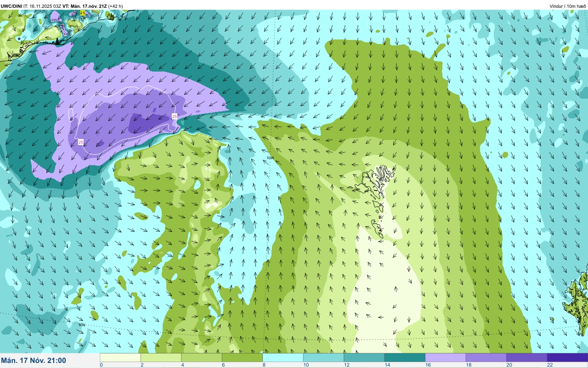The width and height of the screenshot is (588, 368).
Task: Click the 'Vindur í 10m hæð' title text
Action: pyautogui.click(x=568, y=6)
